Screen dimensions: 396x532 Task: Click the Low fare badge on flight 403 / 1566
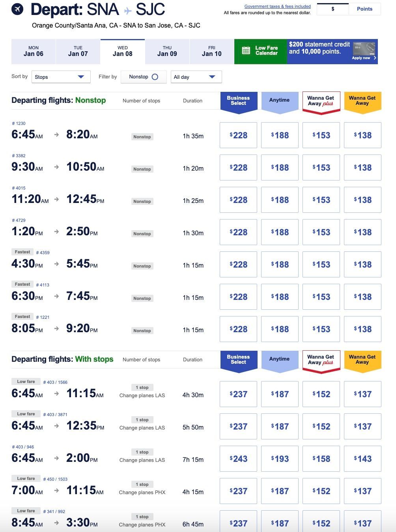click(x=26, y=381)
